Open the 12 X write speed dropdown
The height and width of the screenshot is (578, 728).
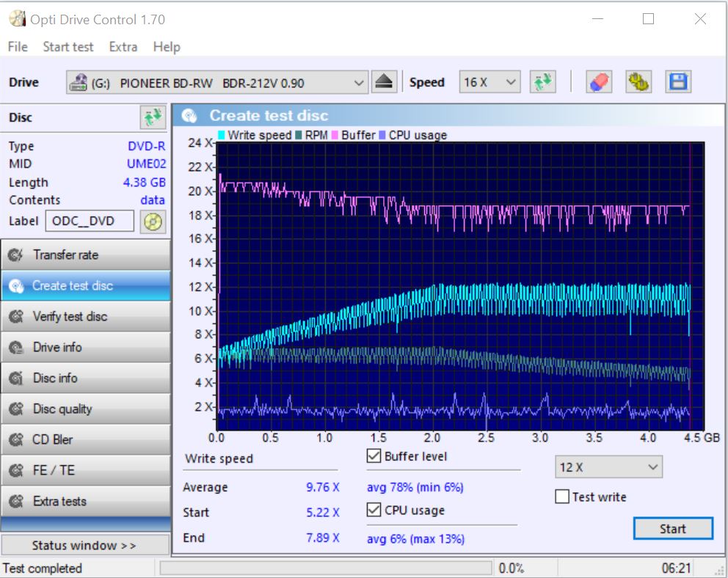click(608, 467)
